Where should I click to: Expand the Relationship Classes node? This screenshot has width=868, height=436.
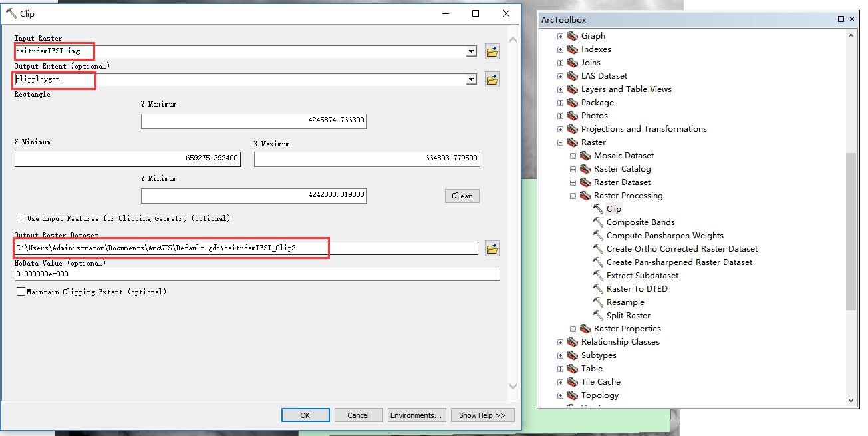[x=561, y=342]
